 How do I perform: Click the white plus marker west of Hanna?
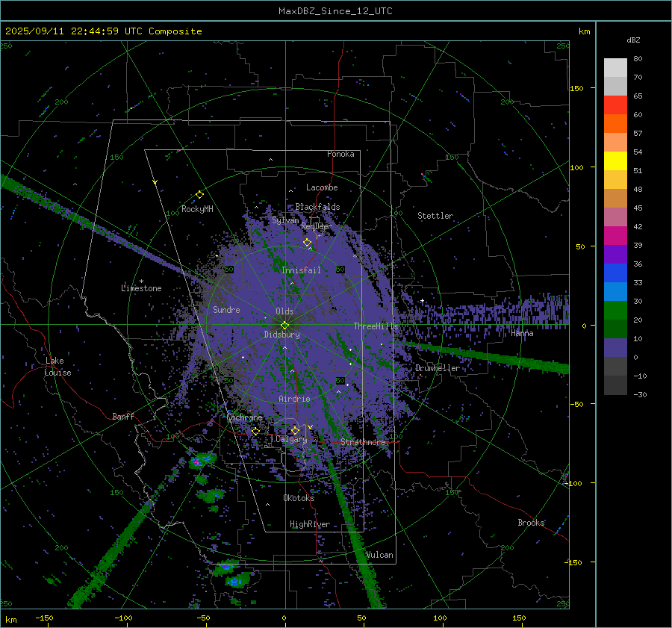(x=422, y=300)
